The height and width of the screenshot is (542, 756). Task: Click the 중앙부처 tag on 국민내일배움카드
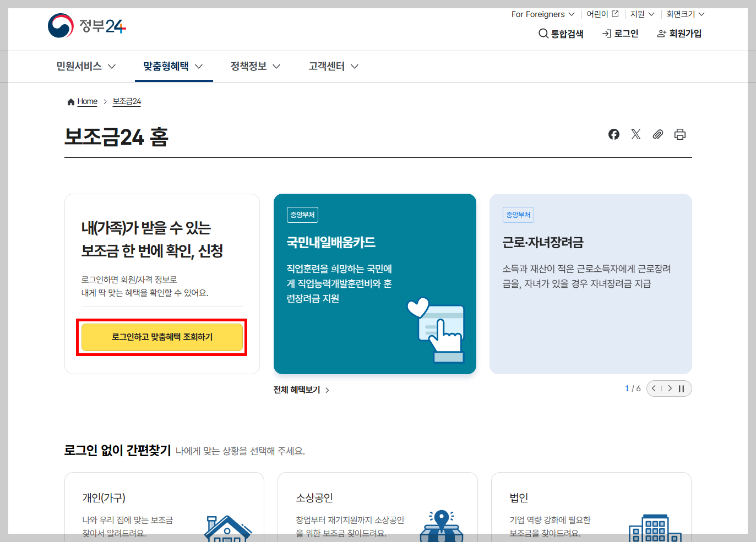302,215
